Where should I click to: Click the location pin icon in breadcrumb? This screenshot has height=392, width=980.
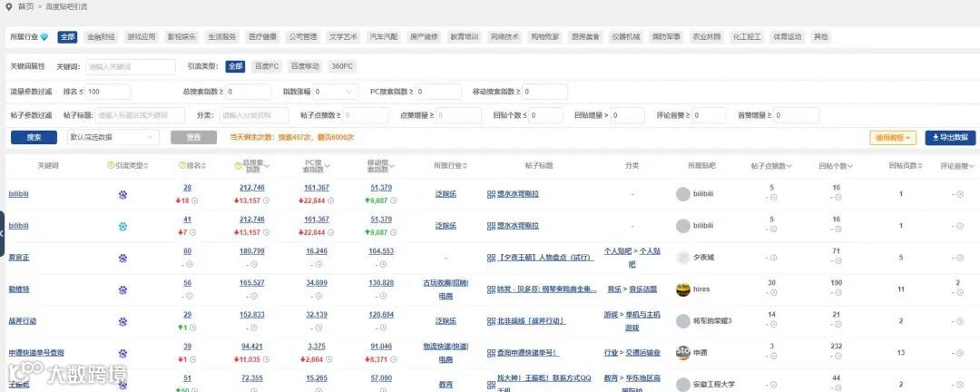(8, 7)
